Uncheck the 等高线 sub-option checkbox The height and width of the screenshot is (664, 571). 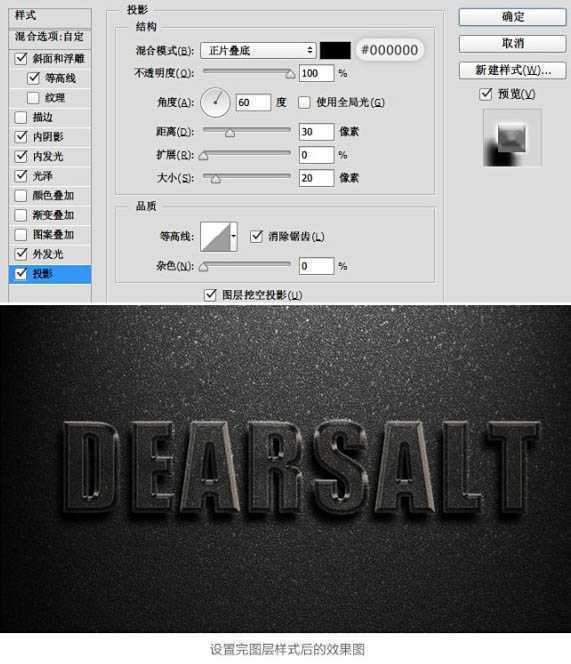[33, 78]
